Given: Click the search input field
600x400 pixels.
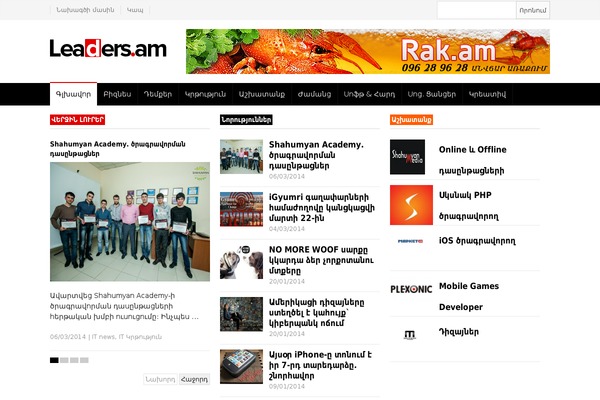Looking at the screenshot, I should coord(476,10).
